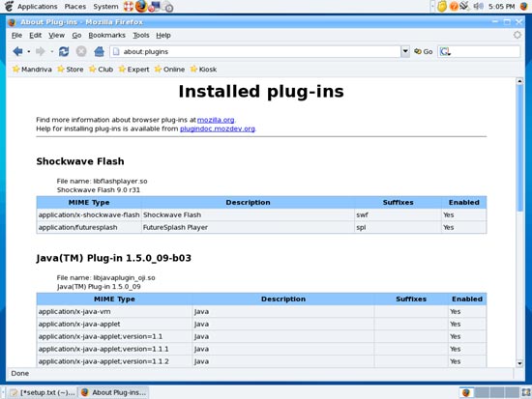Click the vertical scrollbar thumb
Viewport: 532px width, 399px height.
[x=519, y=148]
